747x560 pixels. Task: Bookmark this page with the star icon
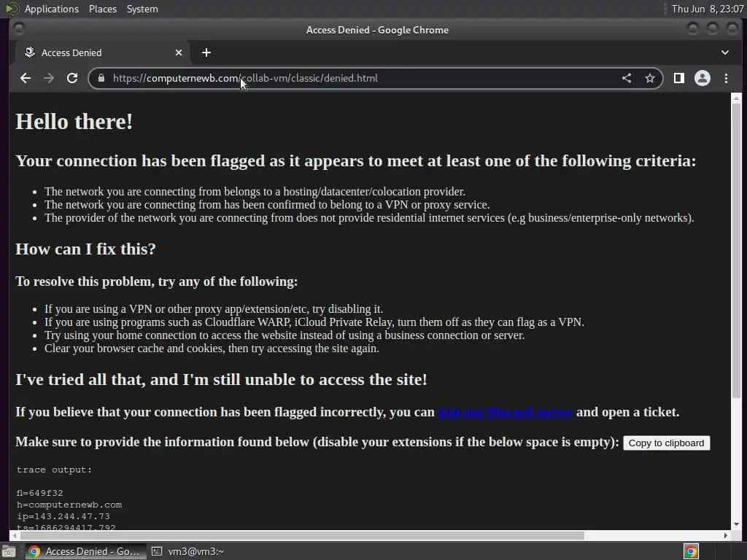[650, 78]
